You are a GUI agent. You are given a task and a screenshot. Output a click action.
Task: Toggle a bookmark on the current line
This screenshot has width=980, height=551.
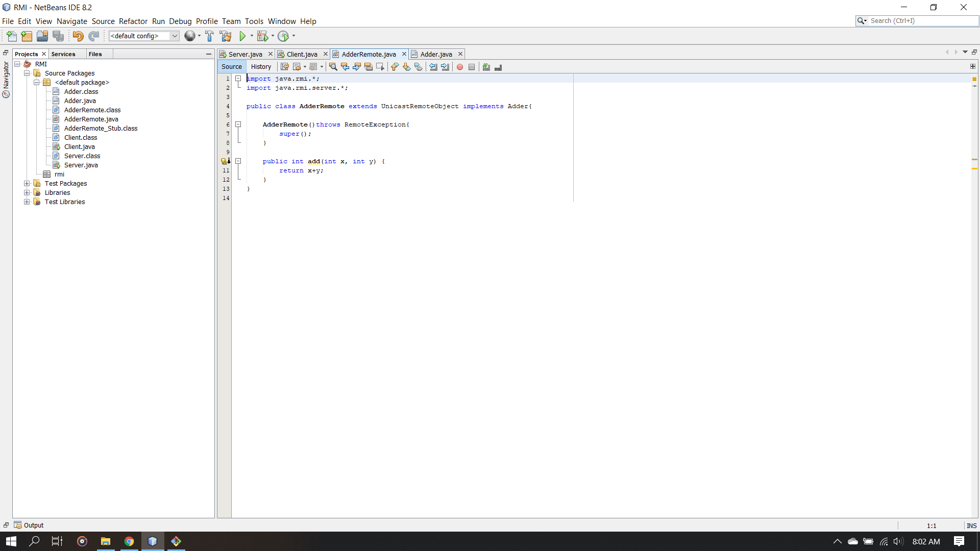(x=419, y=67)
